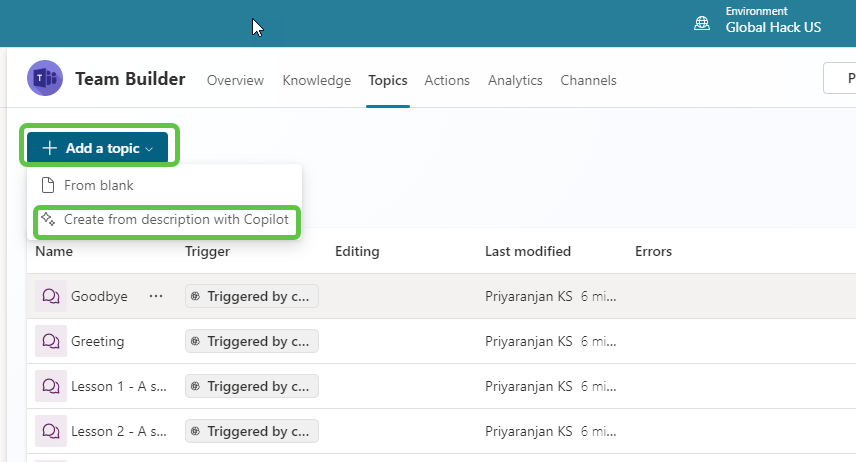
Task: Switch to the Overview tab
Action: (235, 80)
